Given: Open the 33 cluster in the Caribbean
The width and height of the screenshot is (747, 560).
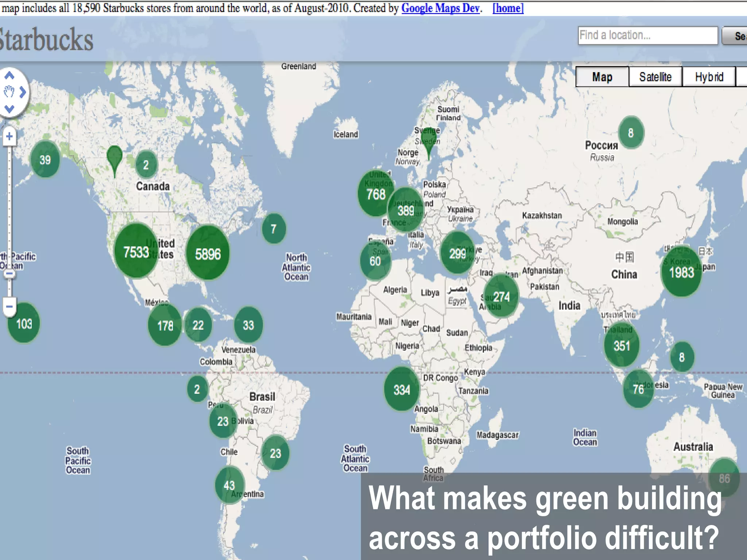Looking at the screenshot, I should coord(248,324).
